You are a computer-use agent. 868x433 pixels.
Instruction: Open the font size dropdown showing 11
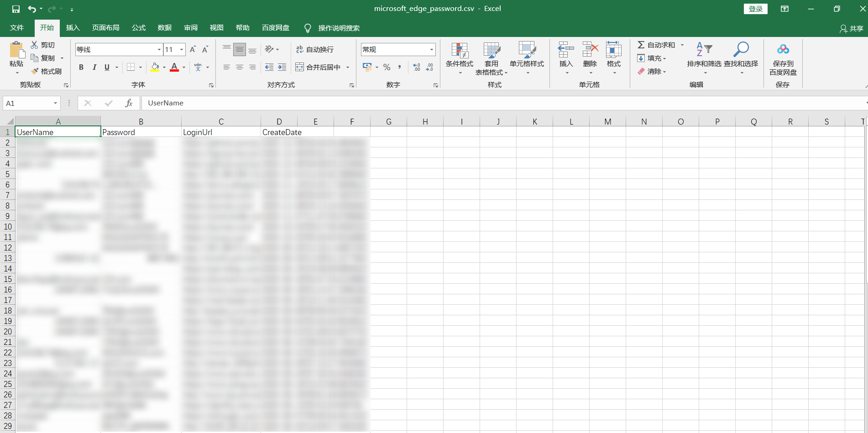click(x=182, y=49)
